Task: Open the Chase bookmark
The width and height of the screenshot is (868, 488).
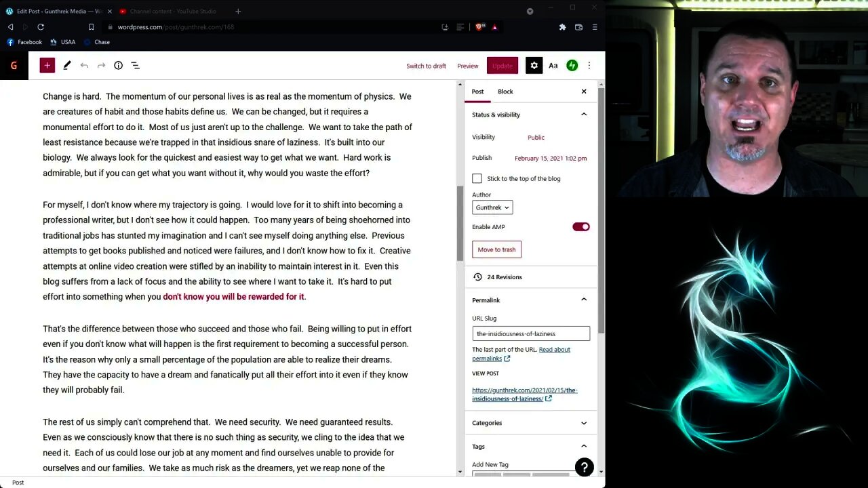Action: [x=97, y=42]
